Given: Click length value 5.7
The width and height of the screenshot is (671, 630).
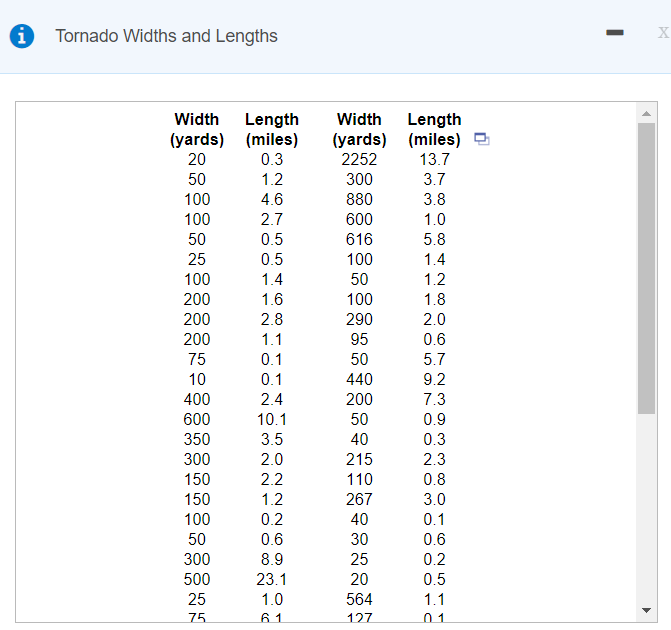Looking at the screenshot, I should (x=434, y=360).
